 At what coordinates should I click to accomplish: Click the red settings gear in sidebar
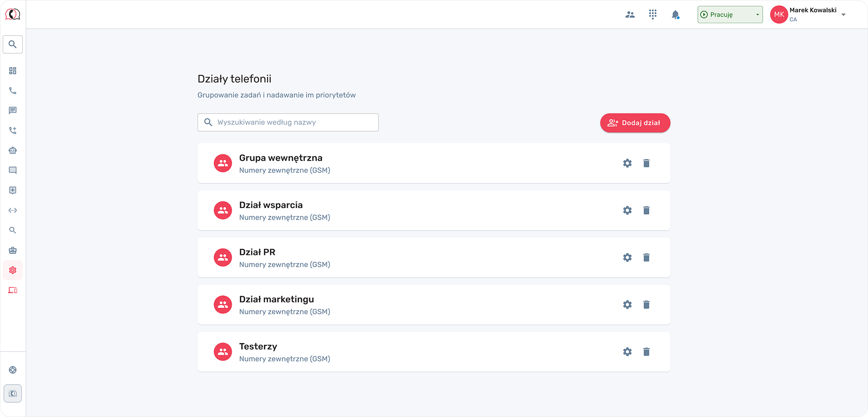(x=13, y=270)
